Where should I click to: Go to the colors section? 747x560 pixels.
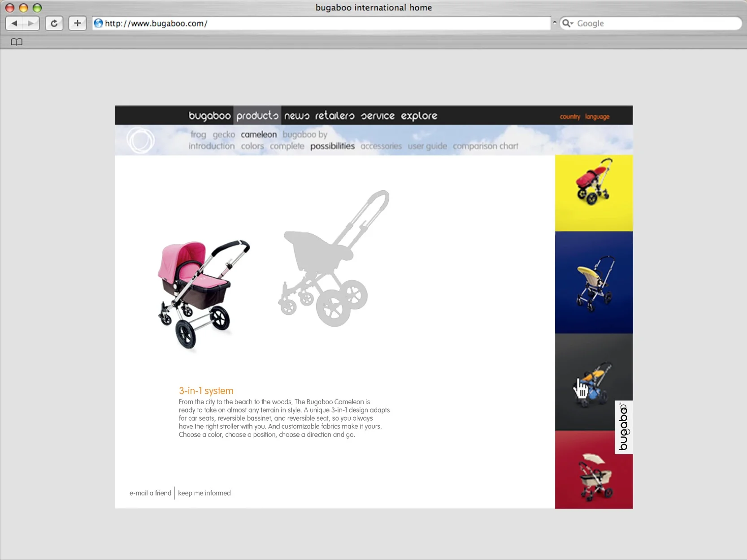[252, 146]
